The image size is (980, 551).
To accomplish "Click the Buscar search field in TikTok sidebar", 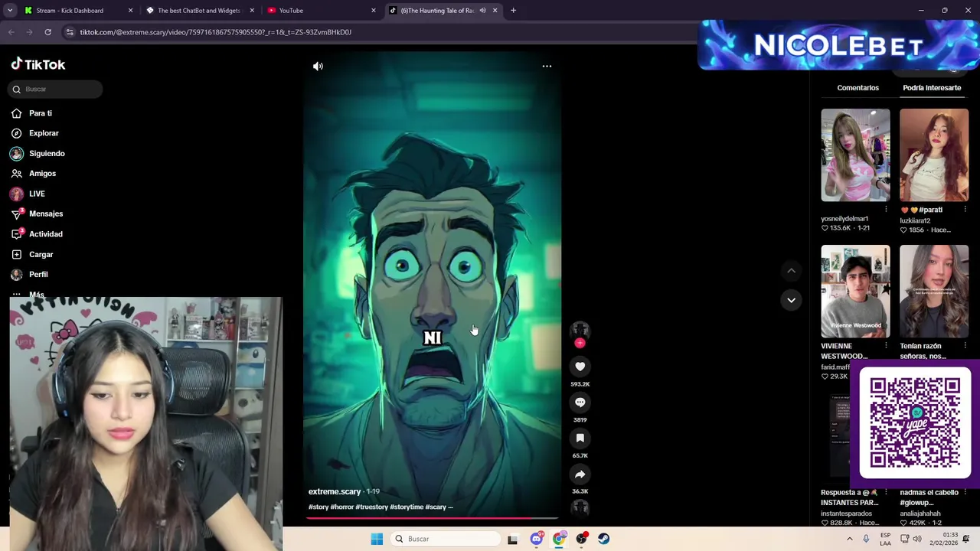I will (56, 89).
